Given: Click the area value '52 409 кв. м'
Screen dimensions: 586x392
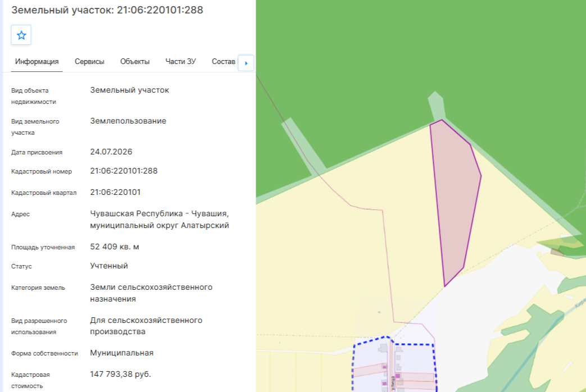Looking at the screenshot, I should pos(115,247).
